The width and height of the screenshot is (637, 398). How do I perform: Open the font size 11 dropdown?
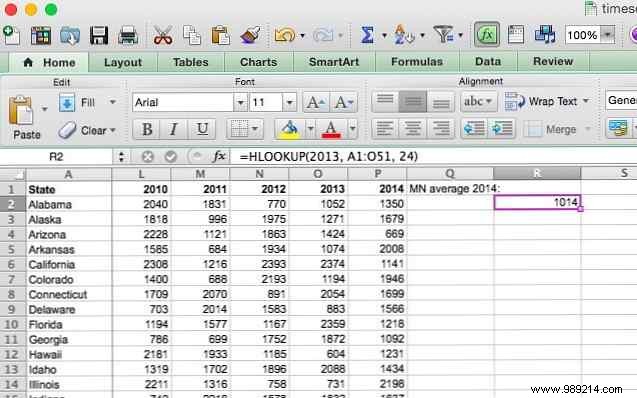click(x=290, y=103)
